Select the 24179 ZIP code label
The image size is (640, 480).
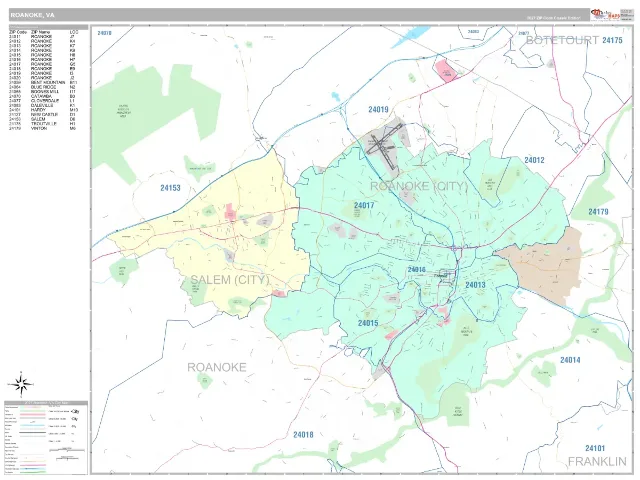[598, 211]
